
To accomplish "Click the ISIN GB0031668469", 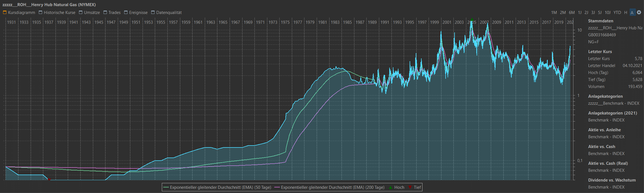I will [602, 35].
